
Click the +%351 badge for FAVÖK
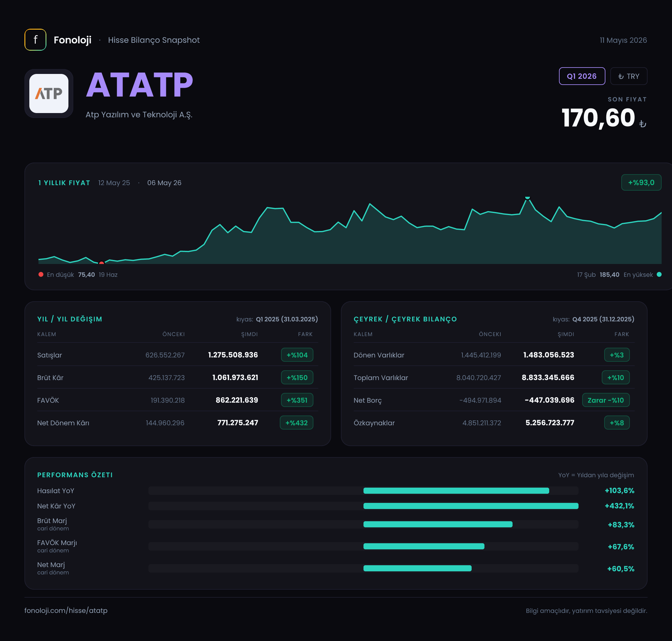point(297,400)
